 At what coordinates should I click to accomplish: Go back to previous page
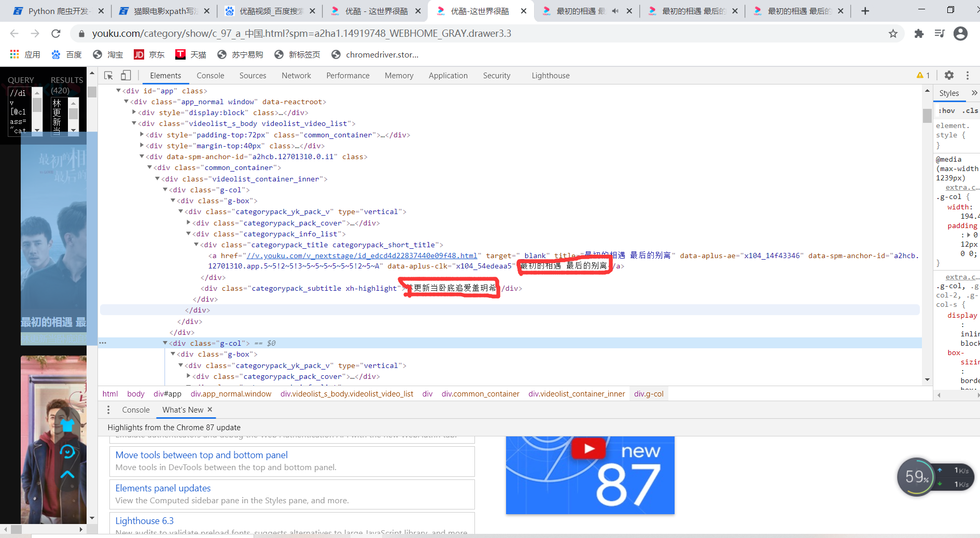tap(14, 34)
